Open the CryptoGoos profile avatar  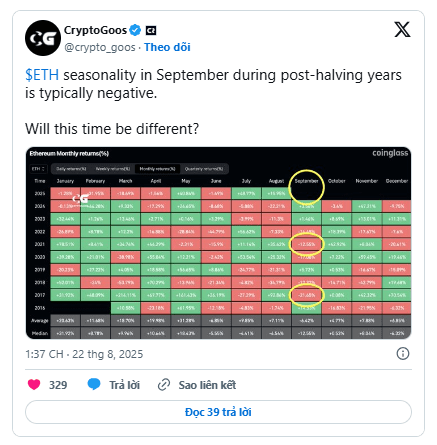tap(43, 38)
